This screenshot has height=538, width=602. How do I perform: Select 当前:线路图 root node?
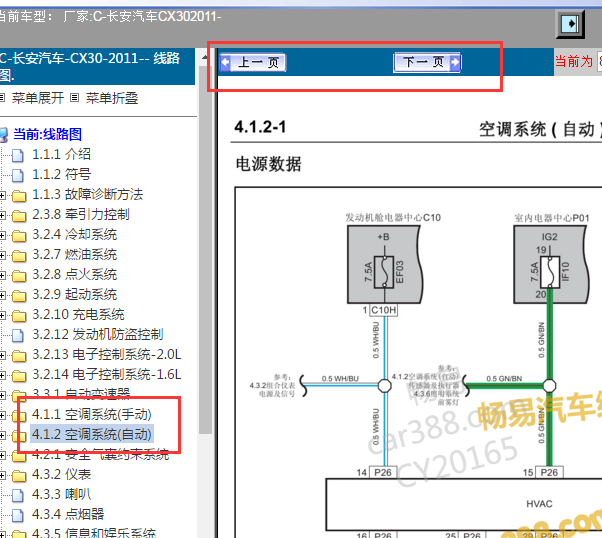(x=48, y=134)
